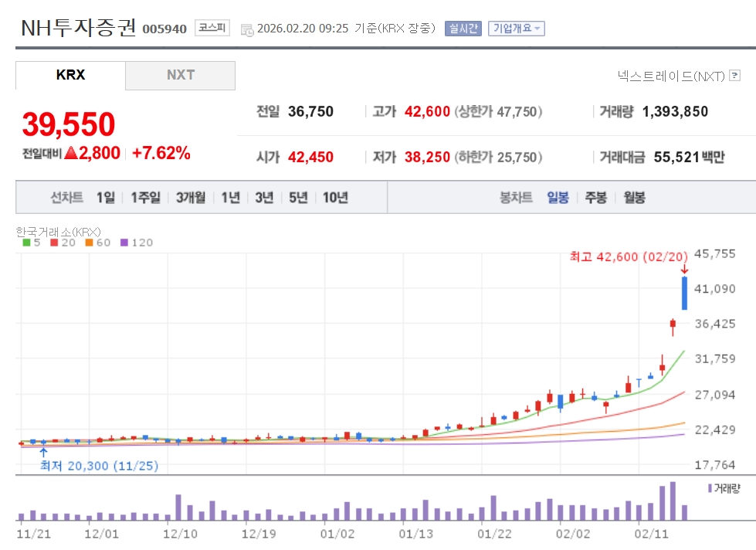Click the green 5-day moving average swatch
756x550 pixels.
(26, 243)
